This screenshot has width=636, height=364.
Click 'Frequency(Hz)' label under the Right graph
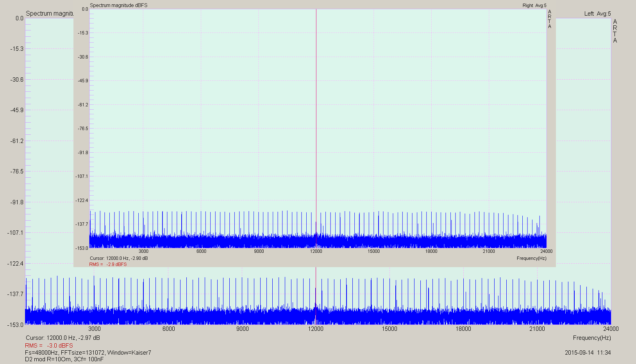click(x=531, y=258)
